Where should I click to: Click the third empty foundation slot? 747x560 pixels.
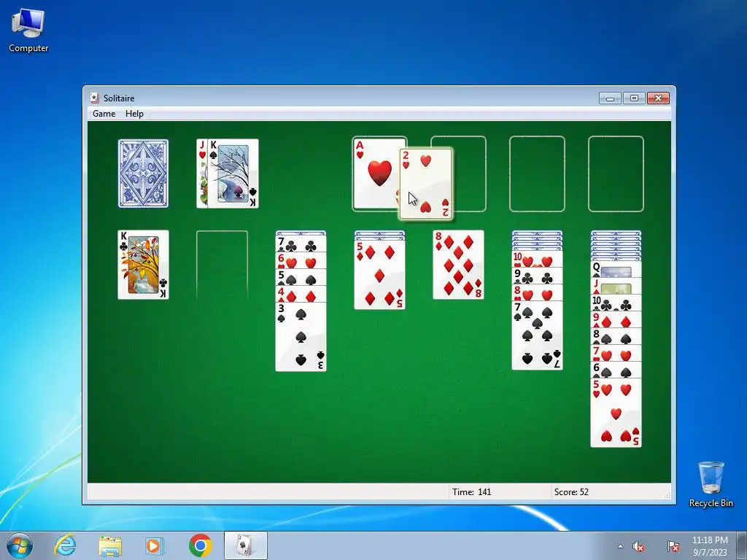point(537,174)
